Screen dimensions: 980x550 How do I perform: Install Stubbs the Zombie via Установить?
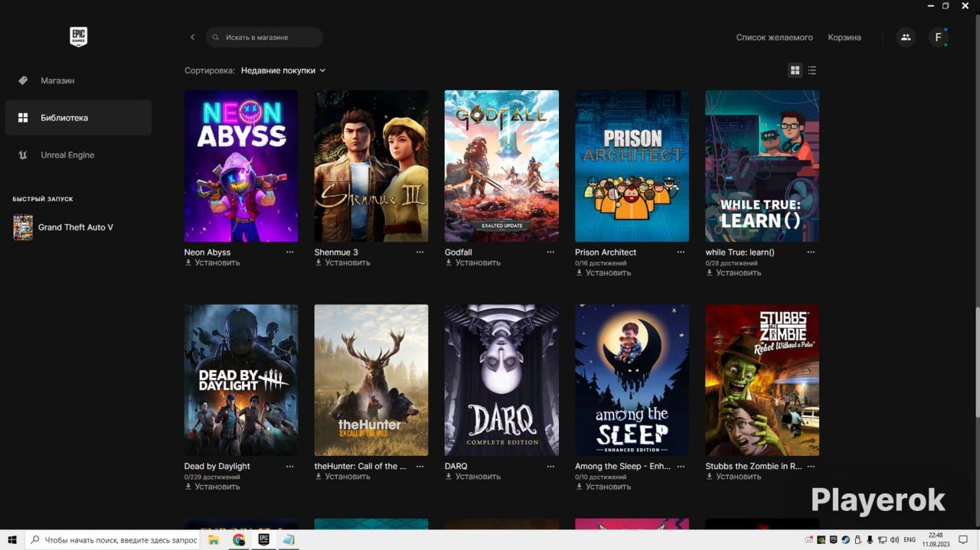733,477
